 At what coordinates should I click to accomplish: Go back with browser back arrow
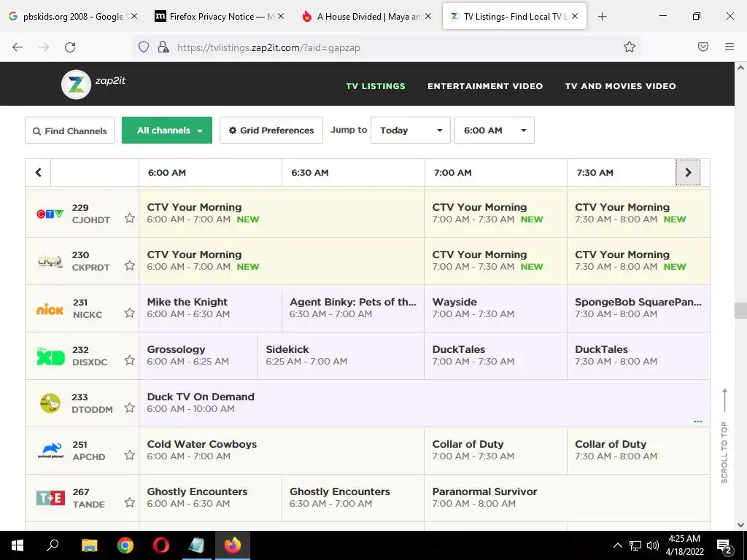click(x=18, y=47)
